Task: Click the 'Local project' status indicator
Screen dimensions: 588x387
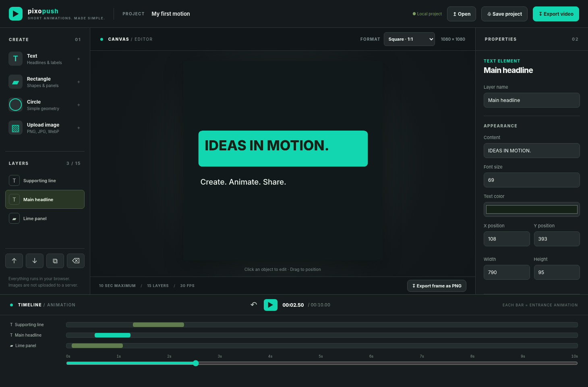Action: tap(427, 14)
